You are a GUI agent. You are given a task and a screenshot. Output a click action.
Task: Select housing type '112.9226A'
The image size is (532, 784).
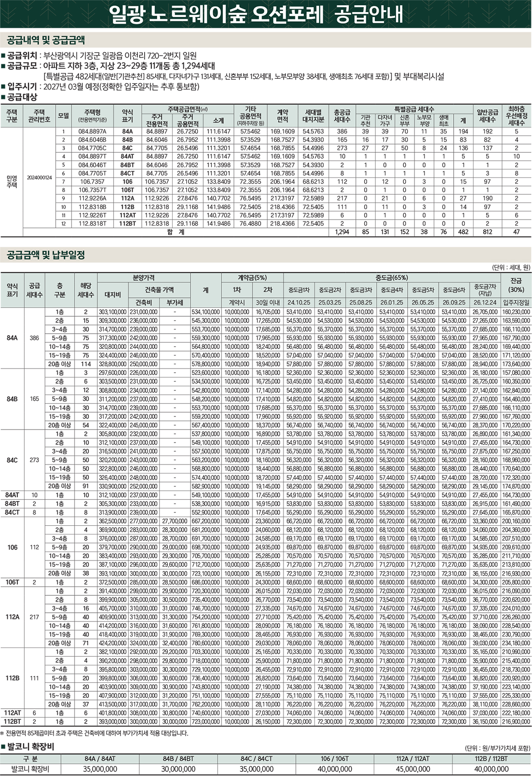tap(92, 198)
